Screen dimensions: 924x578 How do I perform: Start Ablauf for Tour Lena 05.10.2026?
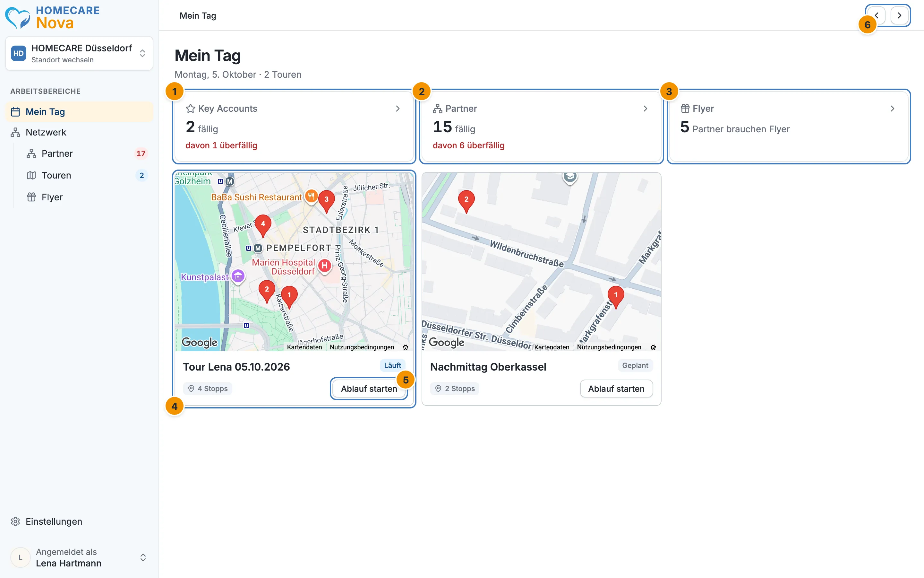[369, 389]
